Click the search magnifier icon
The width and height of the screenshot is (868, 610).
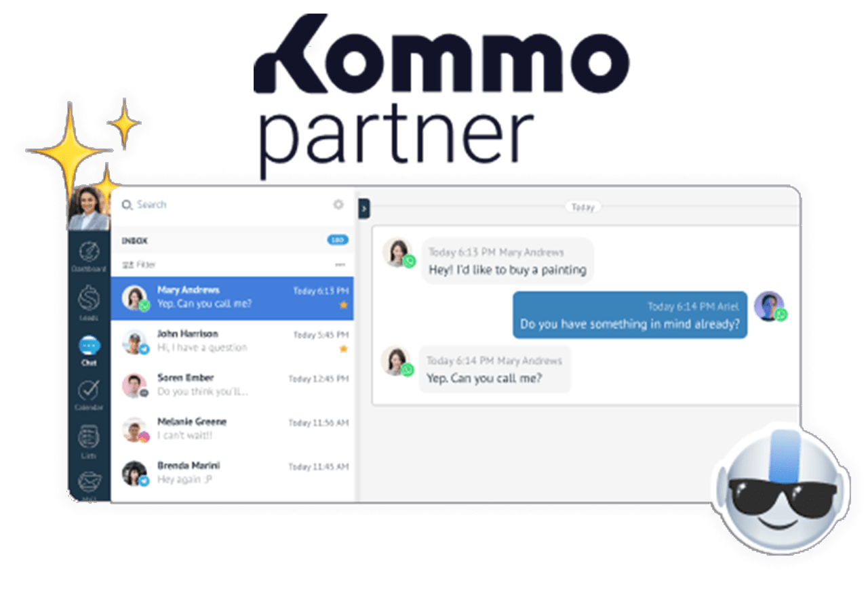click(127, 205)
